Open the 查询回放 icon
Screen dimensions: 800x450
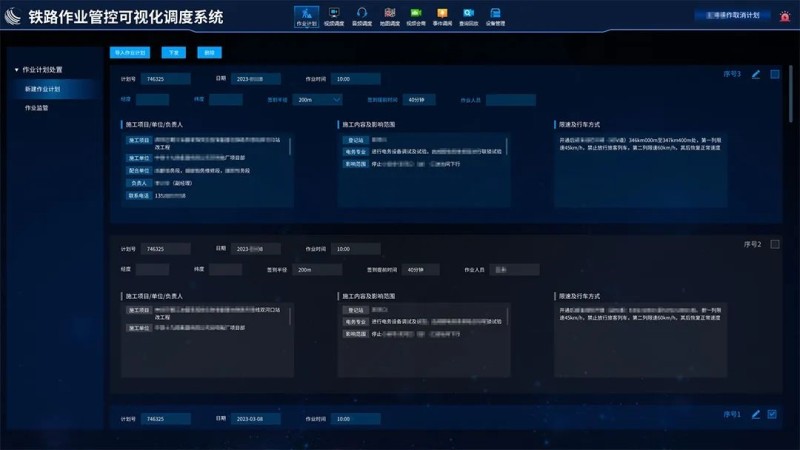coord(468,16)
